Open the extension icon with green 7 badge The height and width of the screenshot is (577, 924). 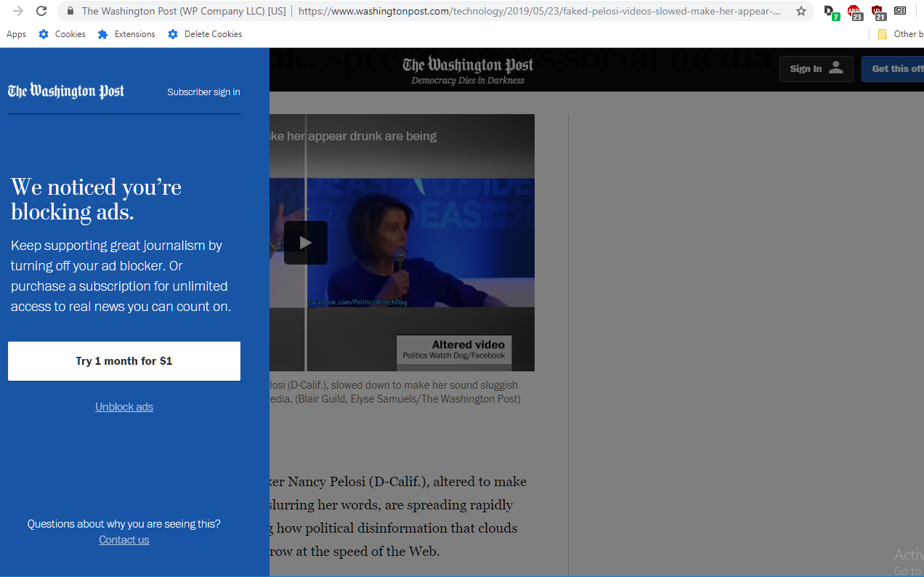(x=830, y=12)
